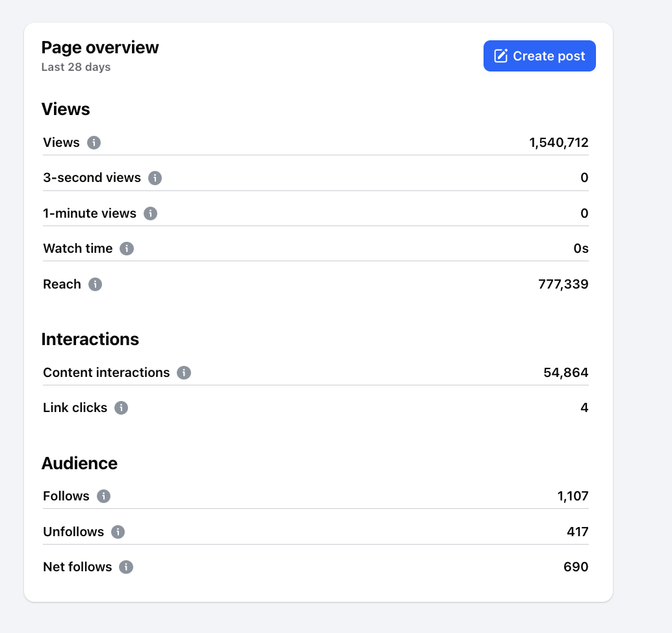Screen dimensions: 672x633
Task: Select the 1-minute views label
Action: pyautogui.click(x=90, y=213)
